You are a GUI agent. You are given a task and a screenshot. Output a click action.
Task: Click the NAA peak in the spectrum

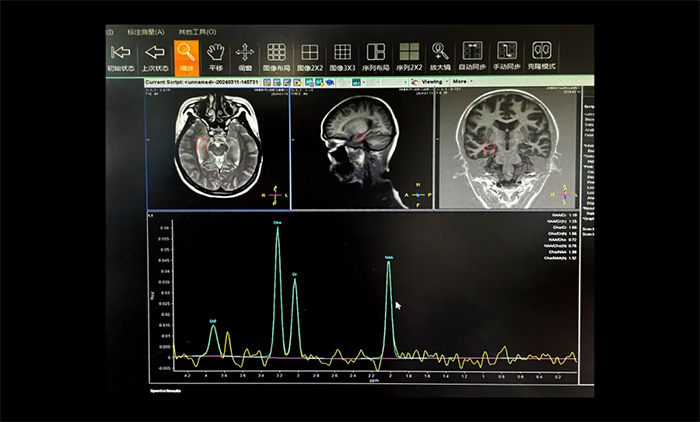tap(389, 264)
